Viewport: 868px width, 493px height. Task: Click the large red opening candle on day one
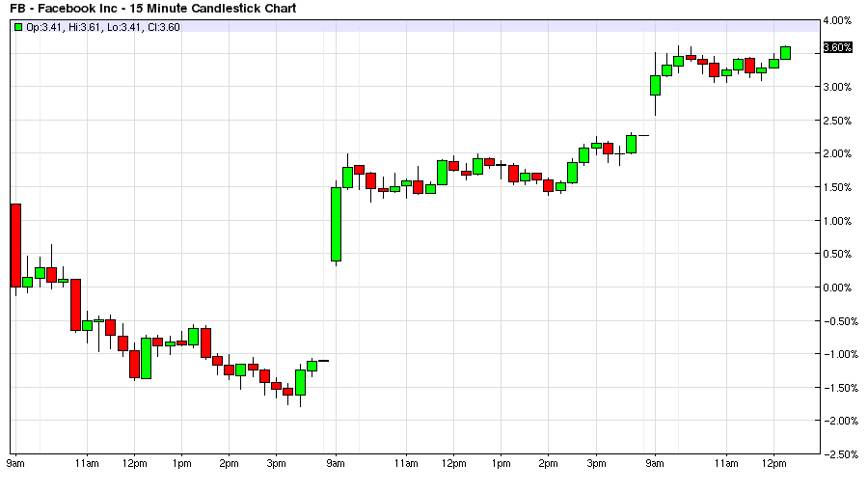click(15, 245)
